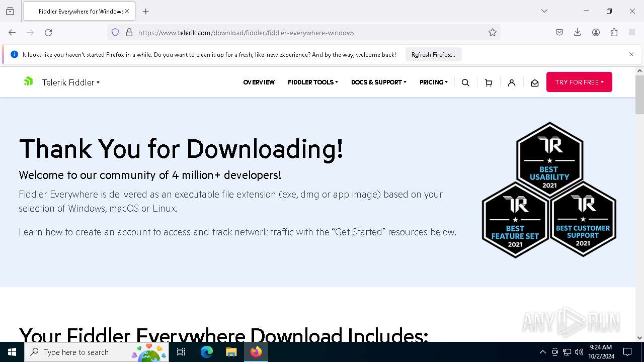Open the Windows Start menu
644x362 pixels.
(12, 352)
